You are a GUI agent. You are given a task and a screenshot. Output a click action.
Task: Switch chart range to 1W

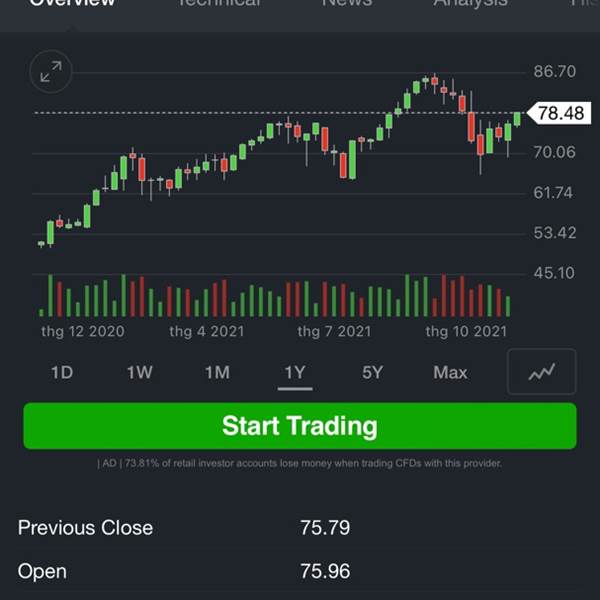139,372
